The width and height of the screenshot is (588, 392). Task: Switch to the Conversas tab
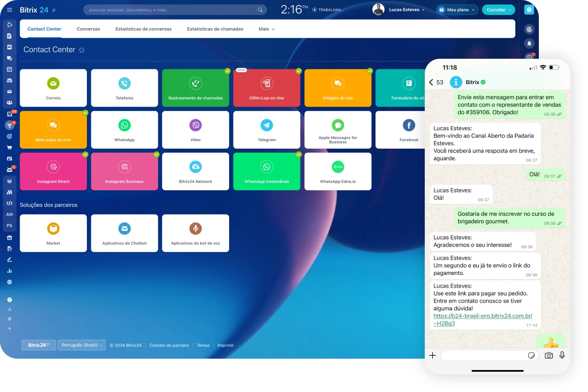point(88,29)
